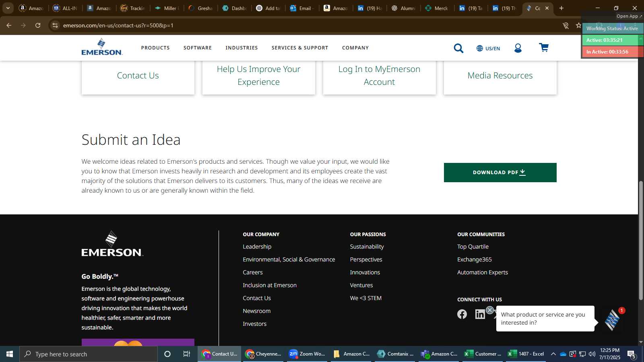This screenshot has width=644, height=362.
Task: Open Emerson's Facebook page icon
Action: (x=462, y=314)
